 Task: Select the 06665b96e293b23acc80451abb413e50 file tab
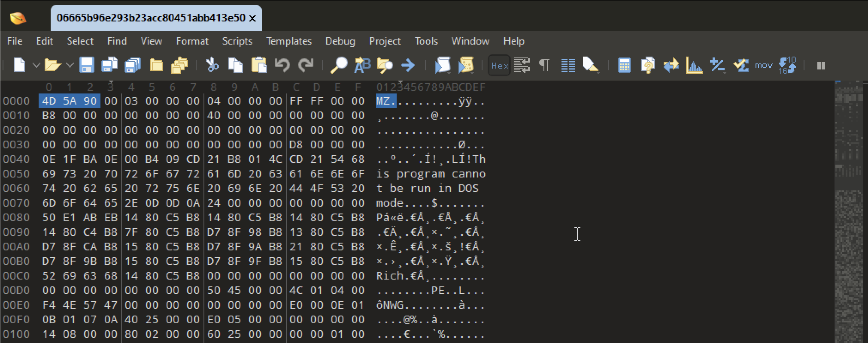click(151, 18)
